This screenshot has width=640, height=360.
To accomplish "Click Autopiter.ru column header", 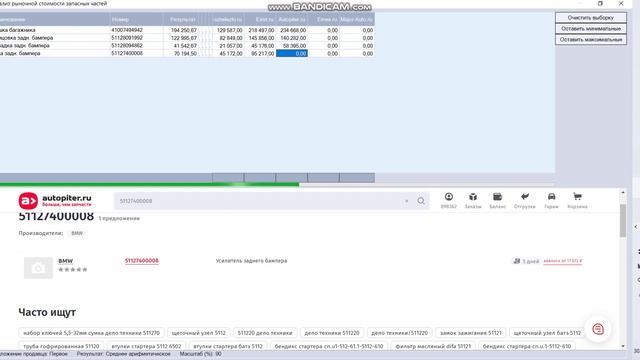I will 291,19.
